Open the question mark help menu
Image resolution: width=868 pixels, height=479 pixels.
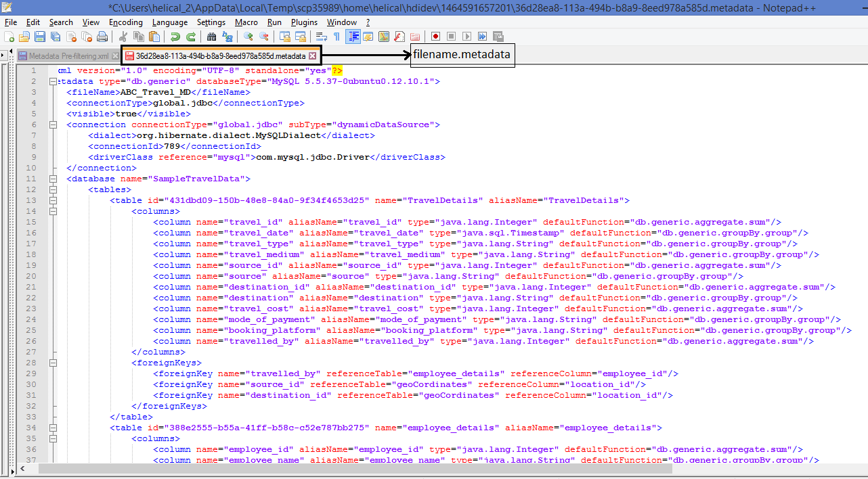368,22
